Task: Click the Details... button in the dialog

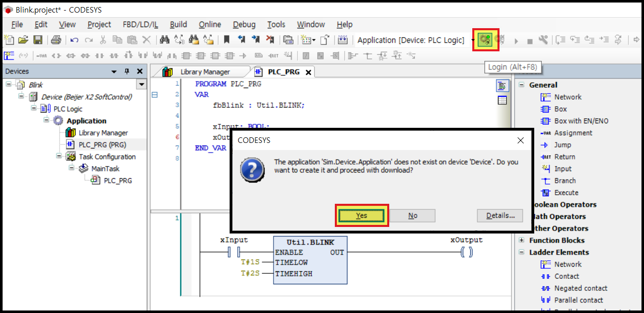Action: point(500,215)
